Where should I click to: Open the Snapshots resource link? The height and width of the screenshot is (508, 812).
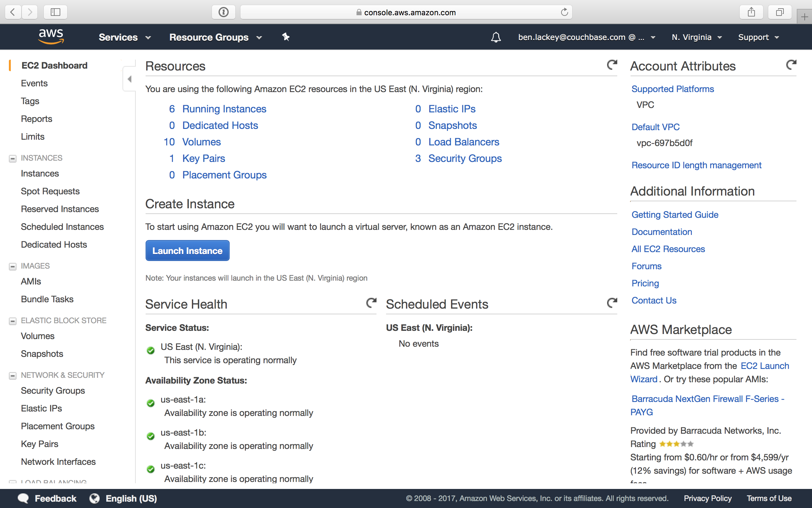453,125
